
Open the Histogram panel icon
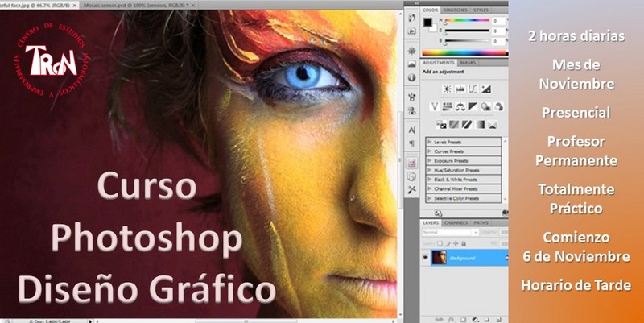coord(412,64)
